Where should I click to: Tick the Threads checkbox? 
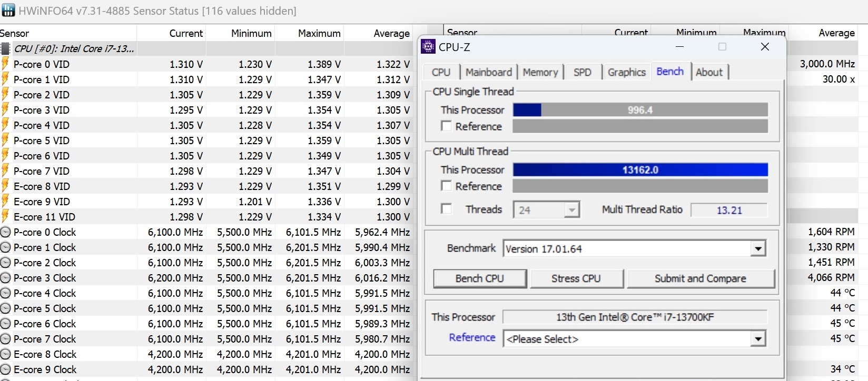(x=446, y=209)
